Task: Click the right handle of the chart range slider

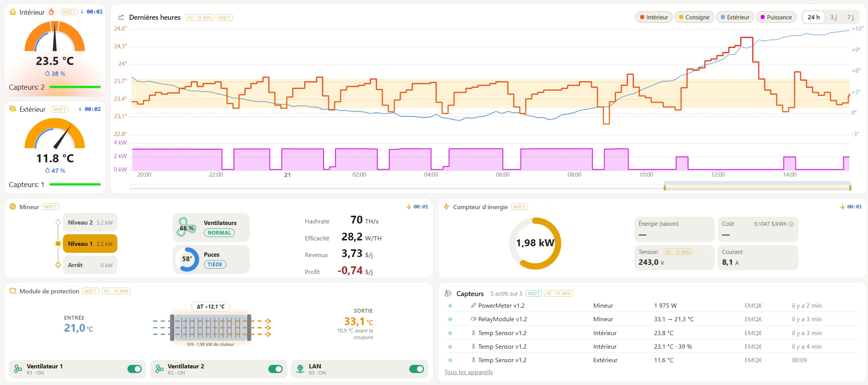Action: [850, 188]
